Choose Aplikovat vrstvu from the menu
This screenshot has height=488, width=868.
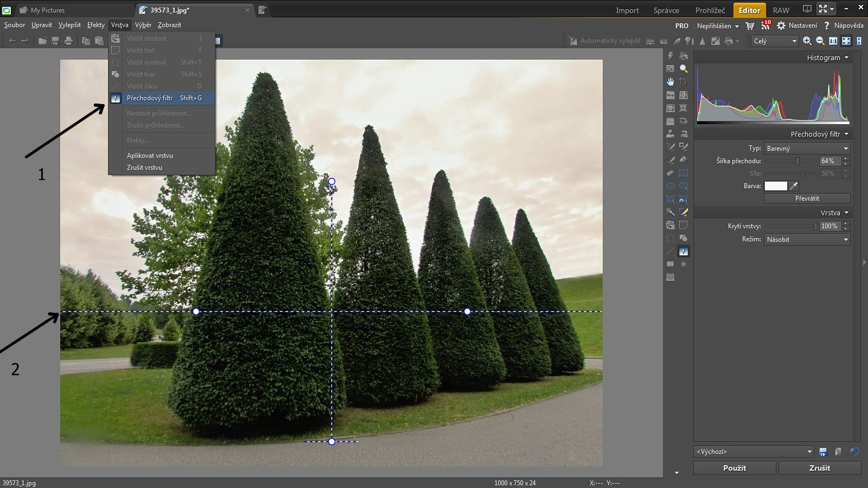(150, 156)
